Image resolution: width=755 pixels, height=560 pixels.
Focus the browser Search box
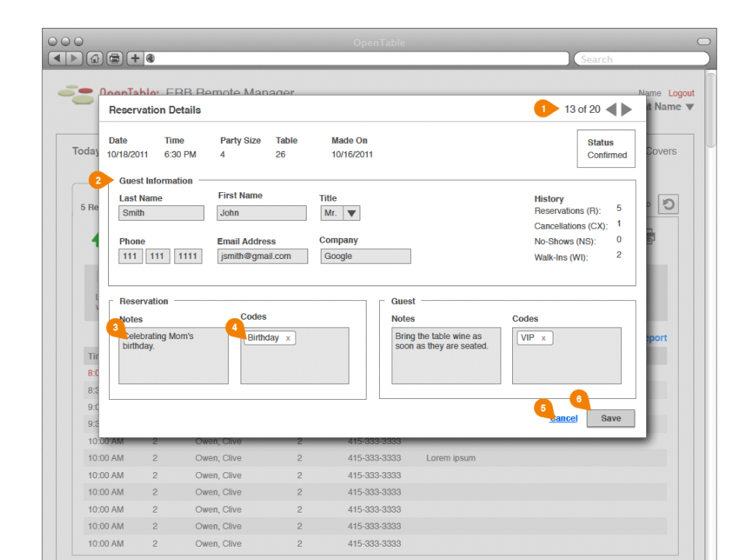click(x=641, y=59)
